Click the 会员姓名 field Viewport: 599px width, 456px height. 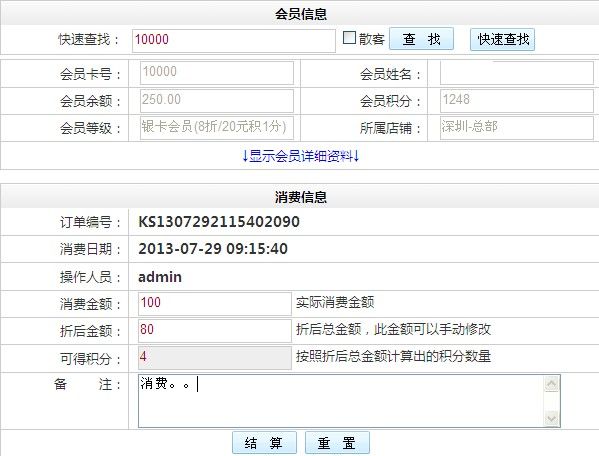coord(516,73)
